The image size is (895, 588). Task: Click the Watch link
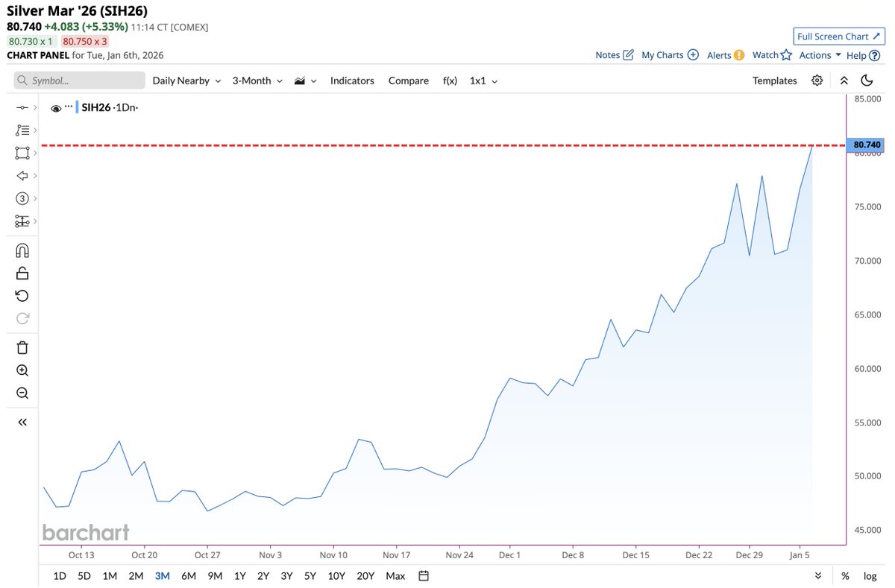pos(765,55)
